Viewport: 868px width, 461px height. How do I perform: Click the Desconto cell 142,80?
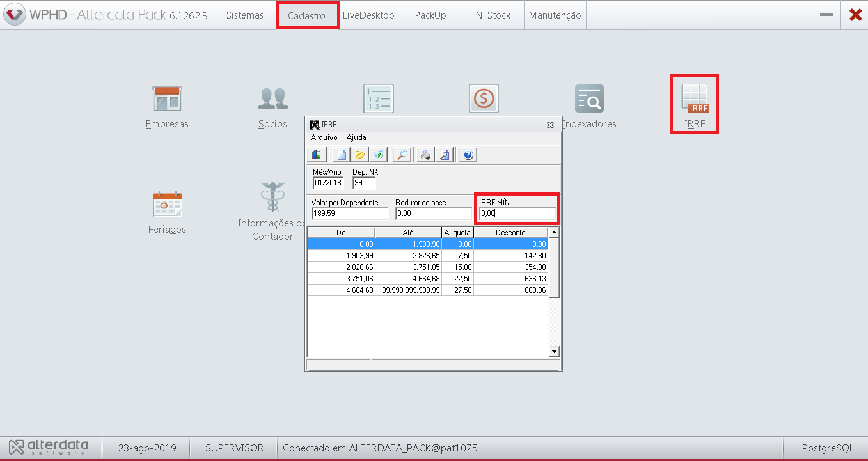point(510,255)
